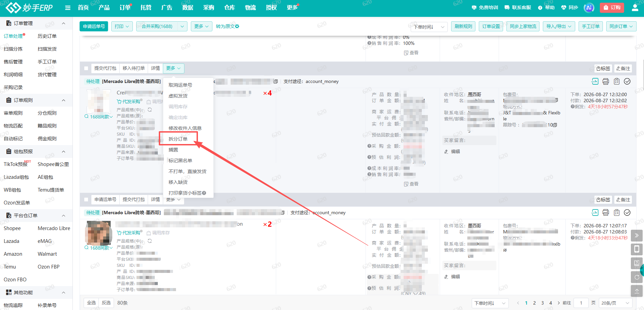Click the refresh floating button on right edge
The image size is (644, 310).
tap(637, 277)
